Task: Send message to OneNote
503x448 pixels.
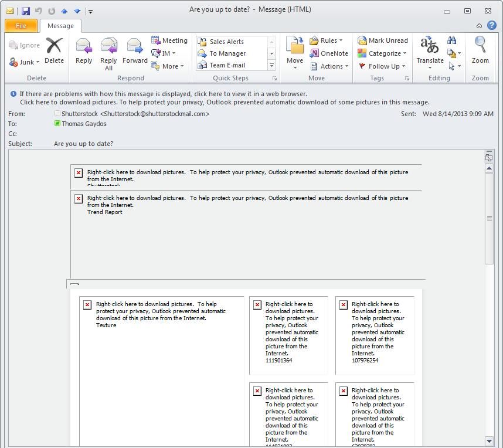Action: pos(329,53)
